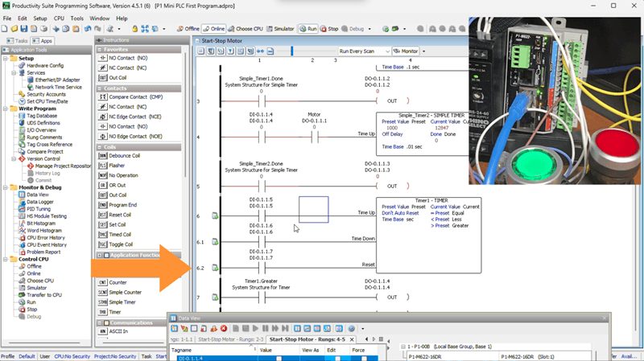Close the Rungs: 4-5 Data View tab
Image resolution: width=644 pixels, height=361 pixels.
pos(352,339)
